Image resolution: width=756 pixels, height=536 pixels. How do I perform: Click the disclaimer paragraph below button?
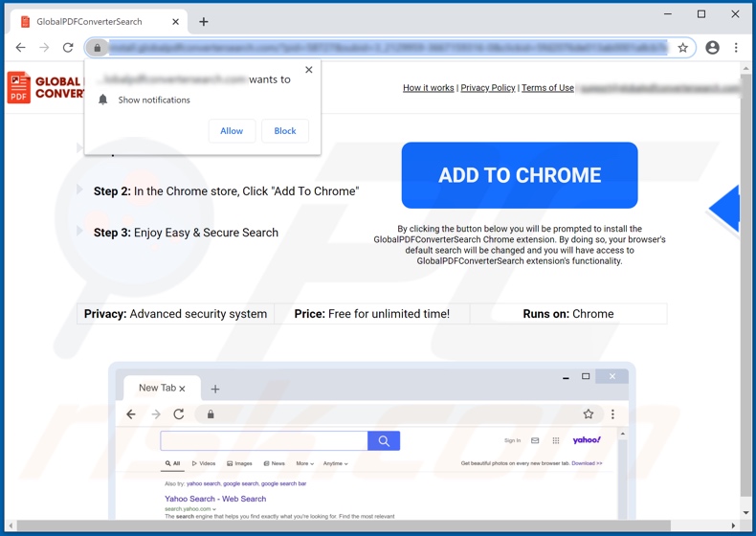(520, 245)
